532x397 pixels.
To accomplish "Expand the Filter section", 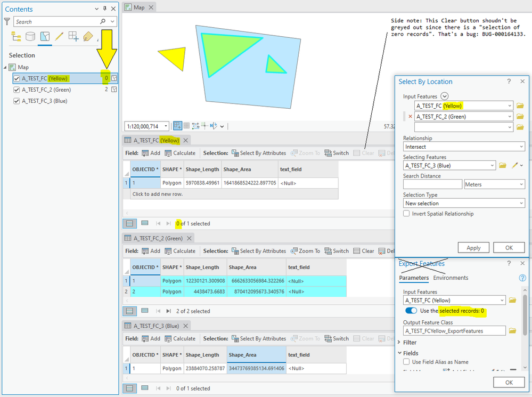I will point(400,342).
